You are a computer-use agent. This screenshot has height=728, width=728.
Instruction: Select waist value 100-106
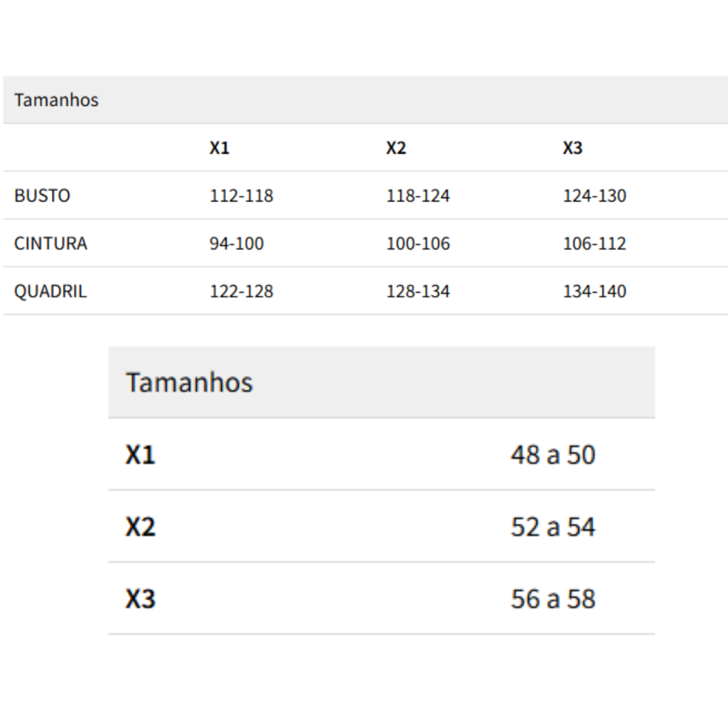(x=418, y=243)
